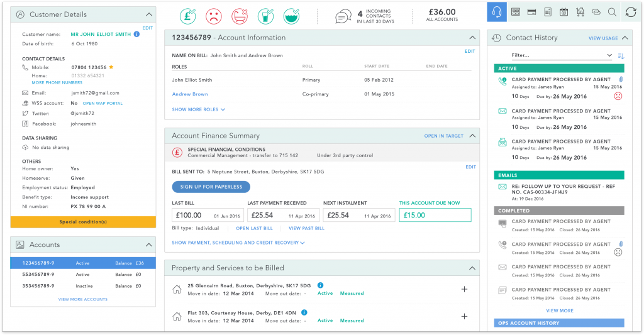Expand Show More Roles

[199, 109]
